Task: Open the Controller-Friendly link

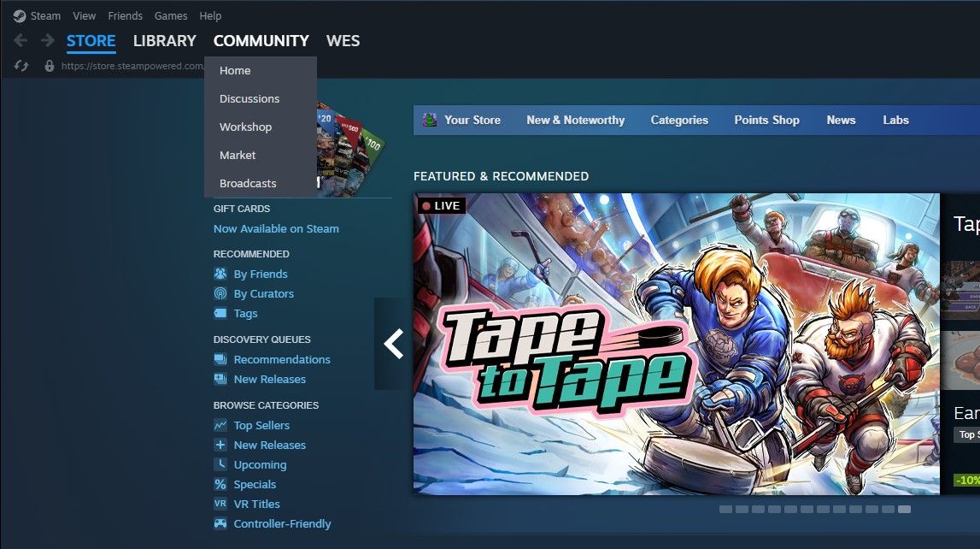Action: (283, 524)
